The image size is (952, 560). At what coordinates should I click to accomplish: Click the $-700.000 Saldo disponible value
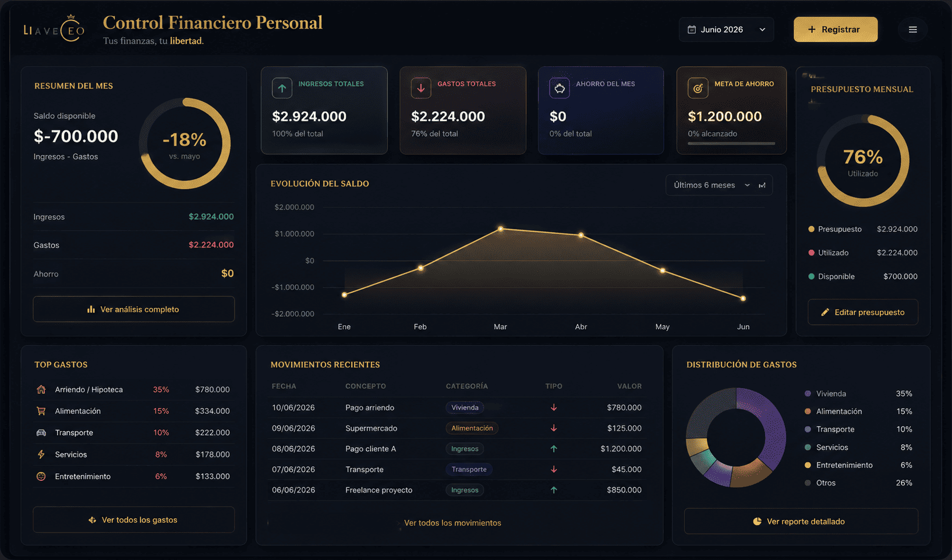(76, 136)
